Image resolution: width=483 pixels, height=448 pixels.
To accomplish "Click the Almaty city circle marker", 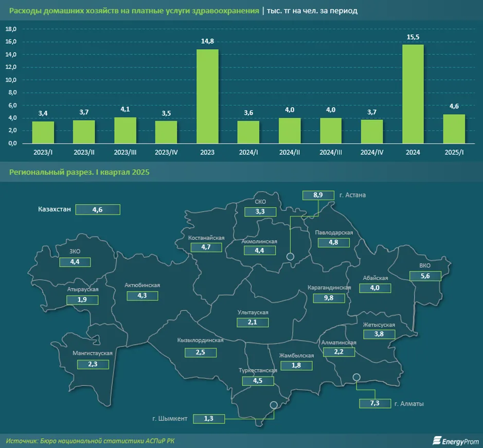I will click(x=356, y=378).
